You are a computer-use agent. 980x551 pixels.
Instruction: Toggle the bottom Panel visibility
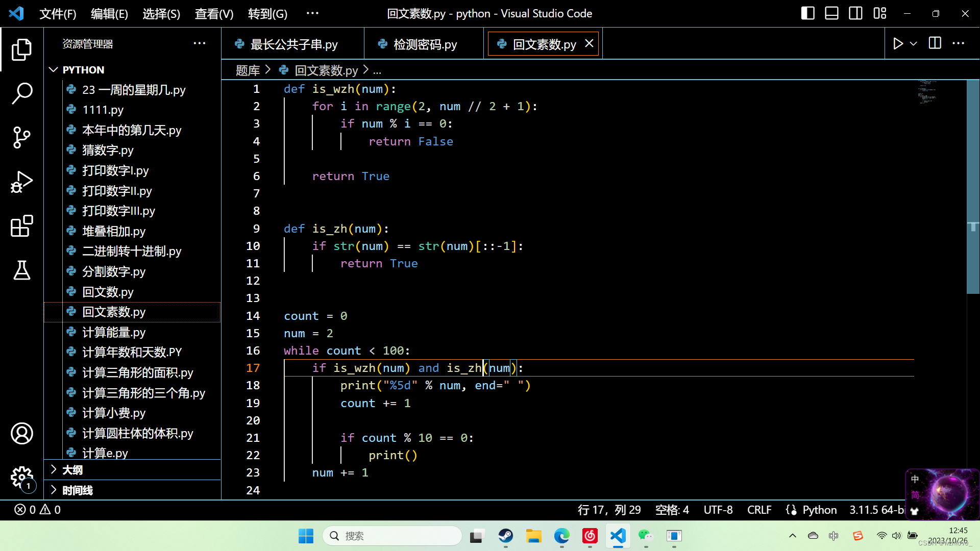click(x=832, y=13)
